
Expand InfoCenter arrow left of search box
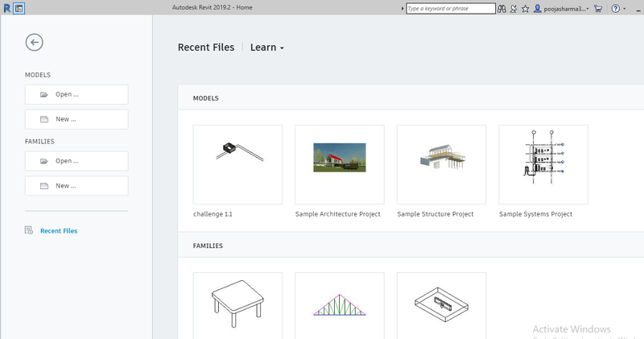(x=402, y=9)
